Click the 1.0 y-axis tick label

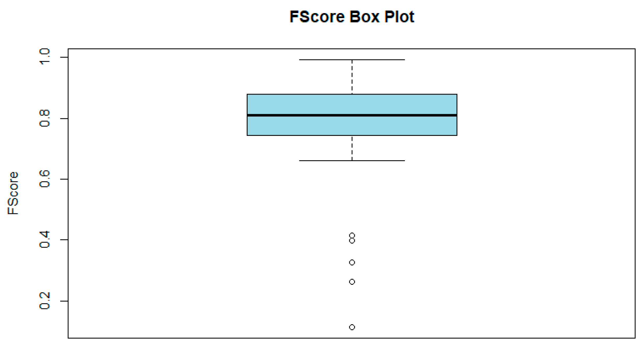[45, 57]
